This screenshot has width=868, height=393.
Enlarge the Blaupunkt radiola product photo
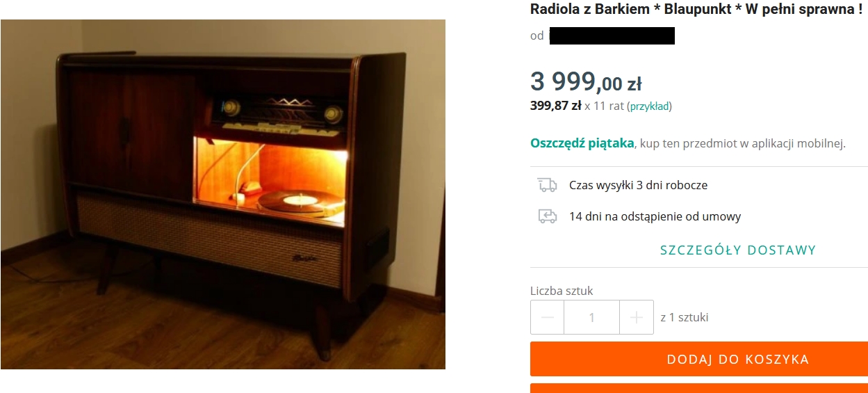click(222, 194)
